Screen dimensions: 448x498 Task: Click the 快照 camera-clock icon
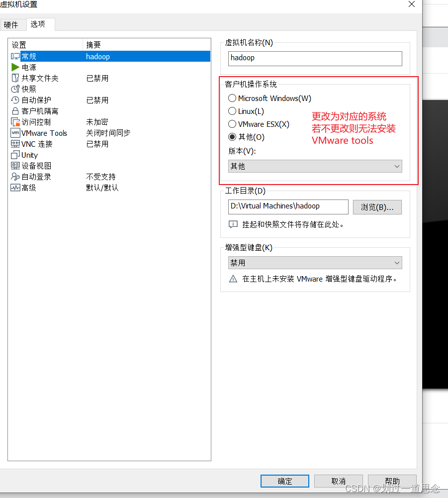(15, 89)
